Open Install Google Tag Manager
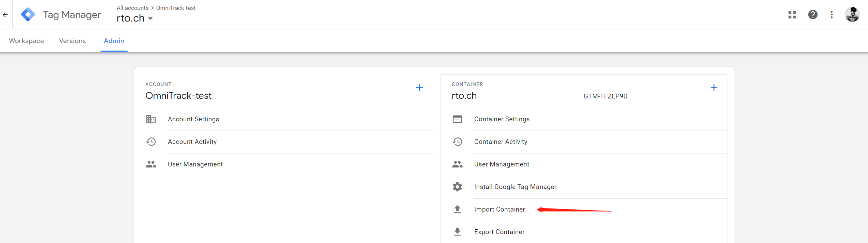Viewport: 868px width, 243px height. coord(515,187)
